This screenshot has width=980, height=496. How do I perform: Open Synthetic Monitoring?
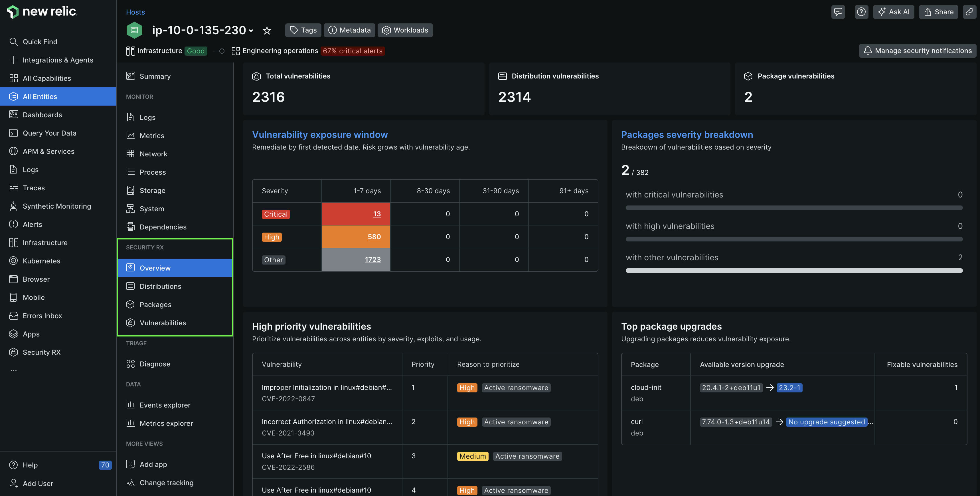pos(58,206)
